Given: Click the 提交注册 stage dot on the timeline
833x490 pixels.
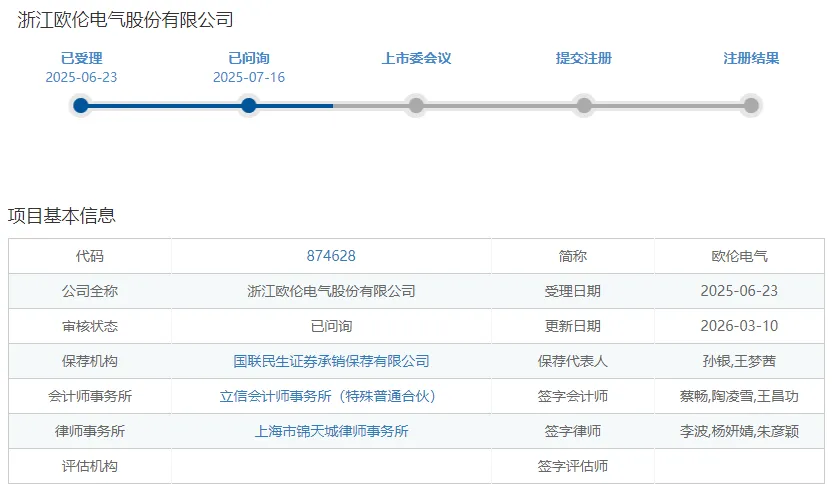Looking at the screenshot, I should click(x=584, y=105).
